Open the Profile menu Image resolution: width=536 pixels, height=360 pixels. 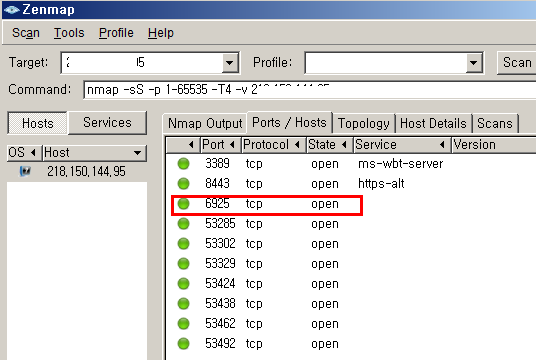[116, 33]
